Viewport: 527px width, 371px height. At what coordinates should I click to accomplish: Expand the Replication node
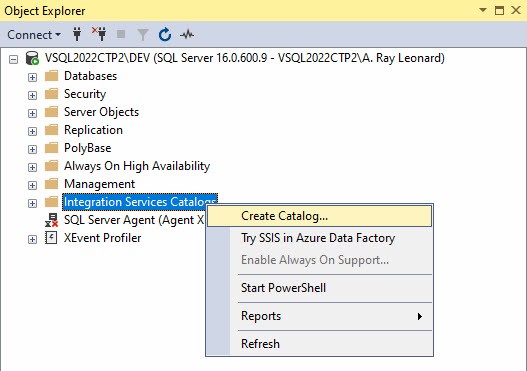[32, 131]
